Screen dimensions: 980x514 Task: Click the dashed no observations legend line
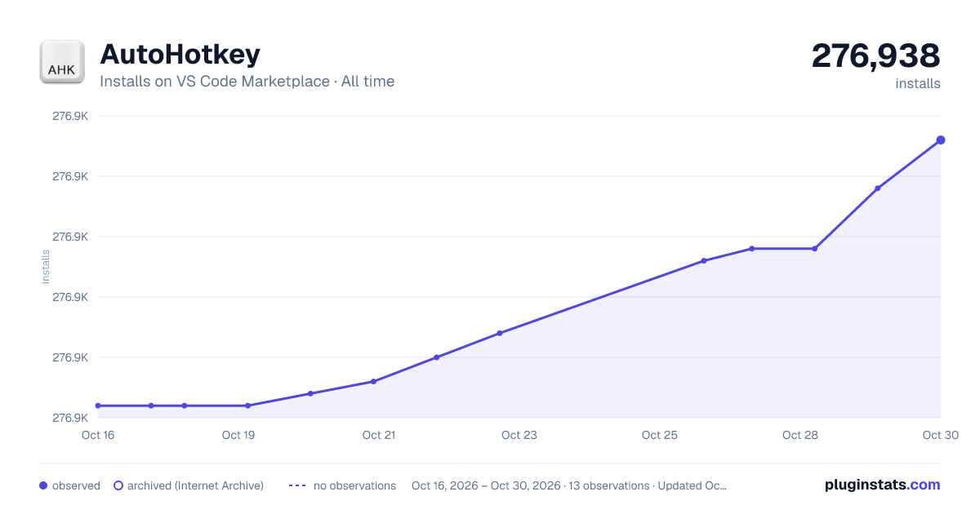click(297, 485)
